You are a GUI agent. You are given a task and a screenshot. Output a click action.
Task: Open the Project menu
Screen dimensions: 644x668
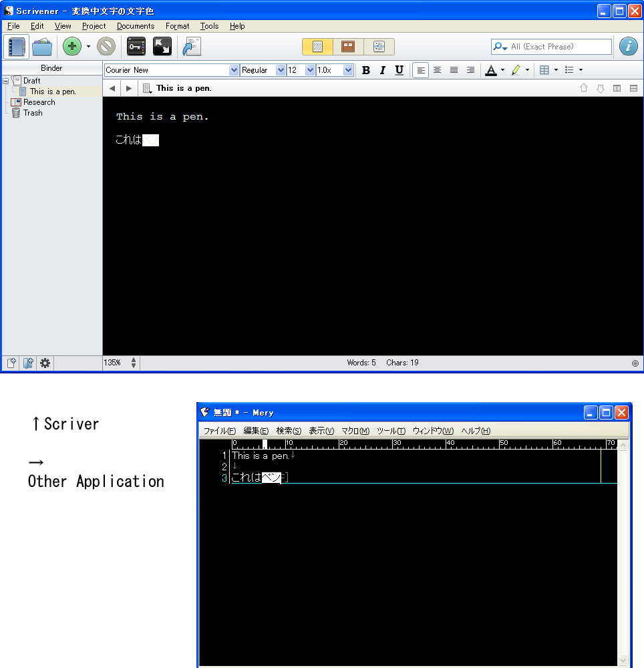94,26
